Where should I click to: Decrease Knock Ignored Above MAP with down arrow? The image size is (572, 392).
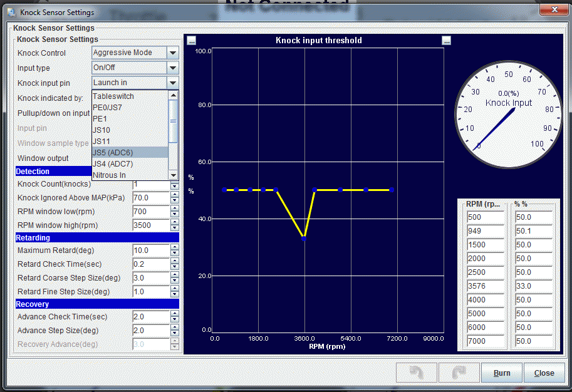175,200
